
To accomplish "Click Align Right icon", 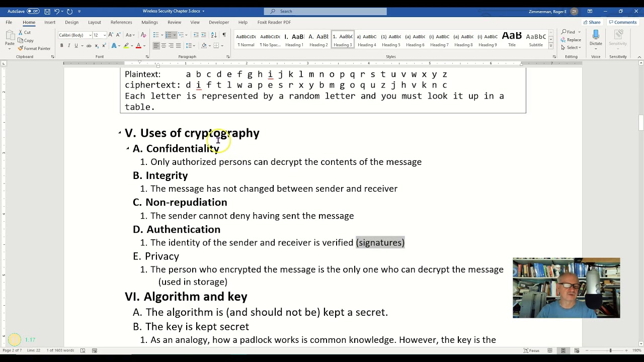I will [171, 46].
